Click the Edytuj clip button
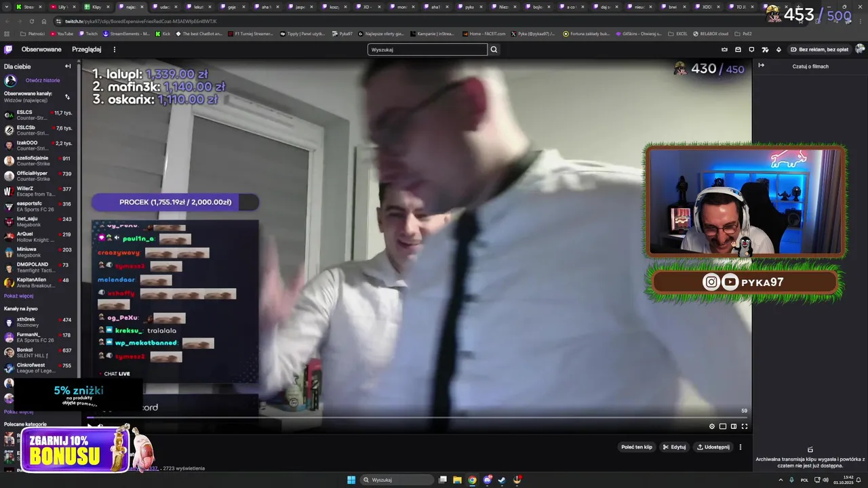The width and height of the screenshot is (868, 488). click(675, 447)
